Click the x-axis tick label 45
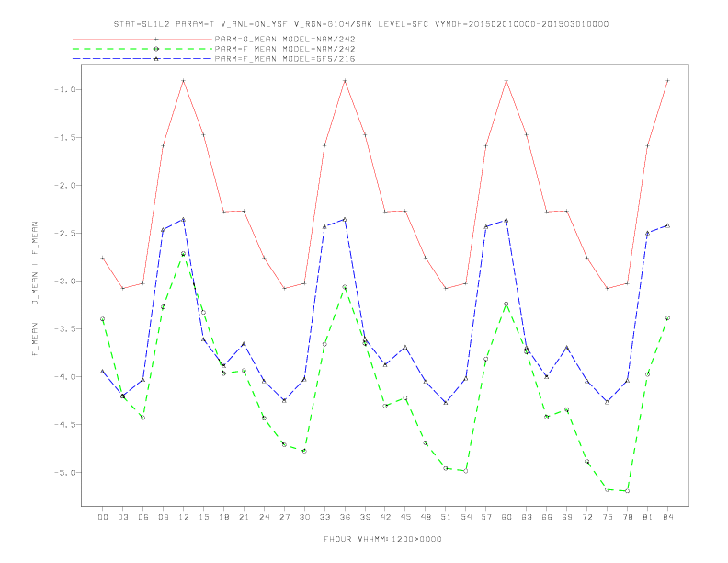Image resolution: width=728 pixels, height=563 pixels. click(405, 517)
